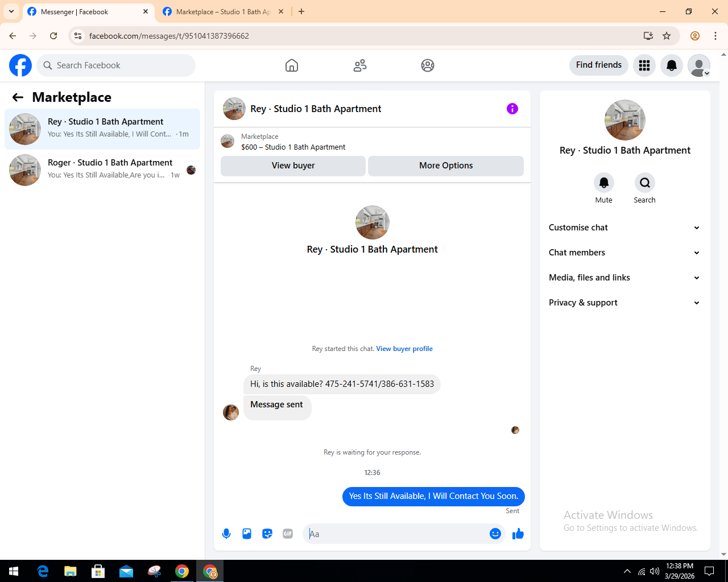Open Chrome's three-dot menu

(715, 36)
